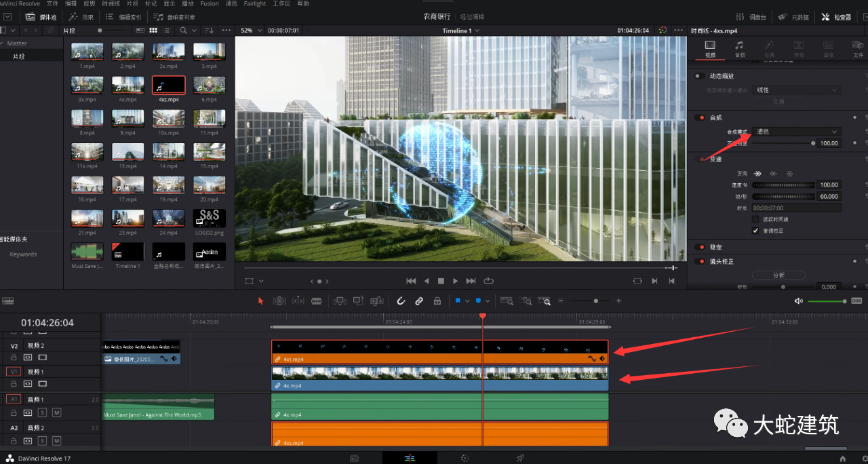Toggle loop playback icon

coord(488,281)
